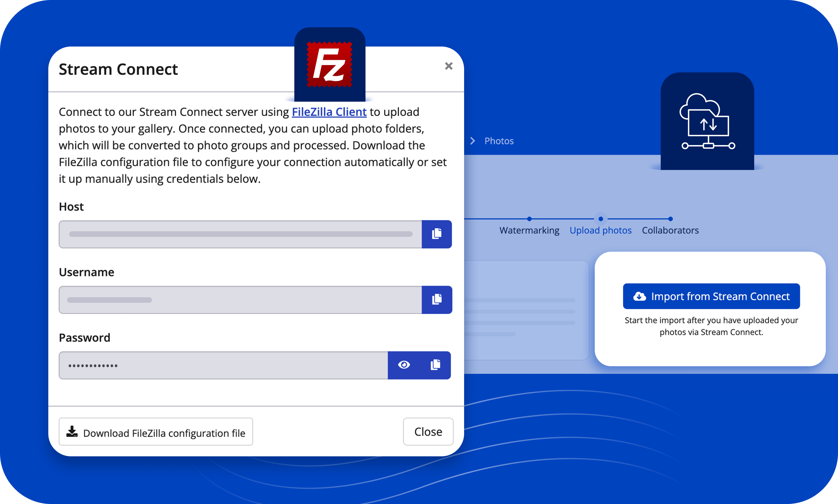The image size is (838, 504).
Task: Click the FileZilla logo icon
Action: coord(329,65)
